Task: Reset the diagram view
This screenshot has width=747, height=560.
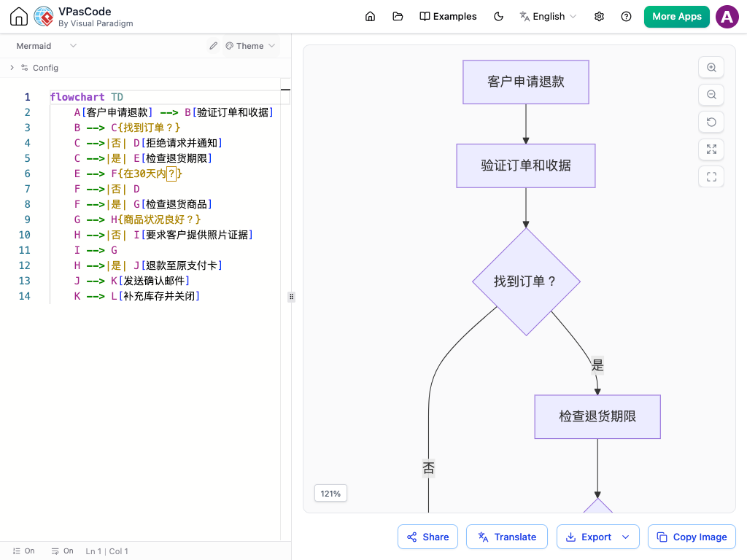Action: tap(711, 122)
